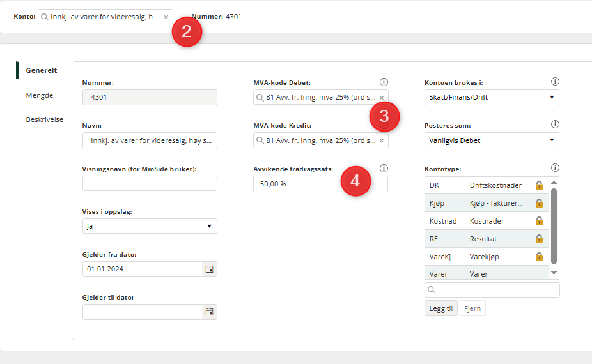Click the info icon beside MVA-kode Debet
Viewport: 592px width, 364px height.
pyautogui.click(x=384, y=82)
